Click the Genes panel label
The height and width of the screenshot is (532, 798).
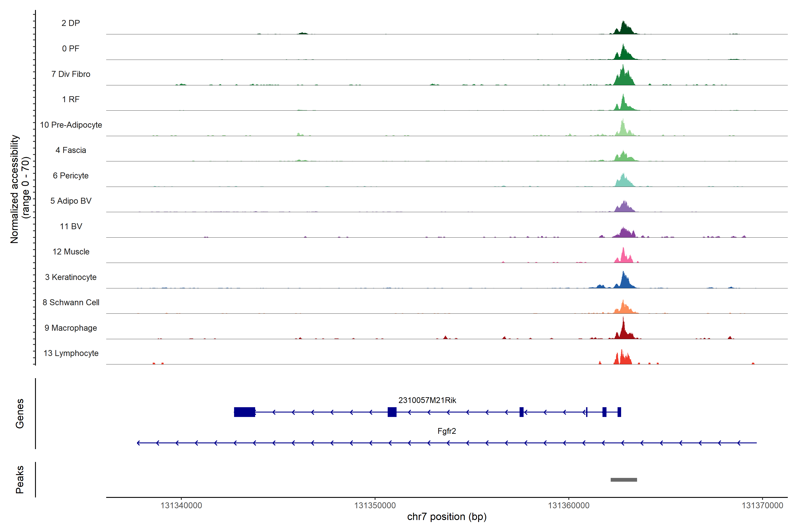[20, 413]
